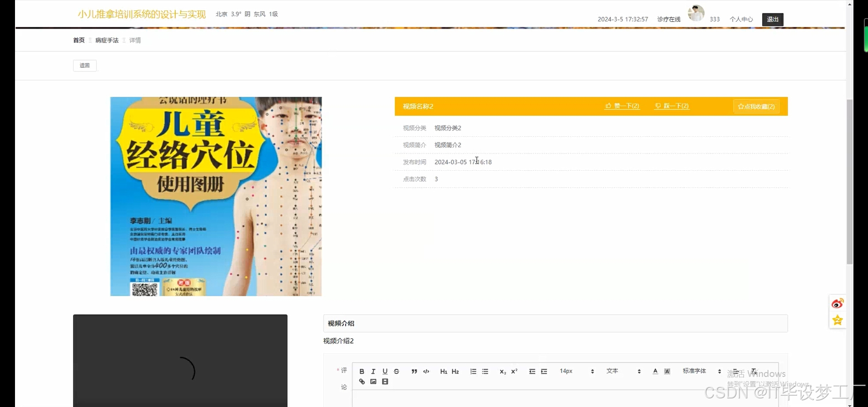Screen dimensions: 868x407
Task: Insert a hyperlink in the comment
Action: [362, 382]
